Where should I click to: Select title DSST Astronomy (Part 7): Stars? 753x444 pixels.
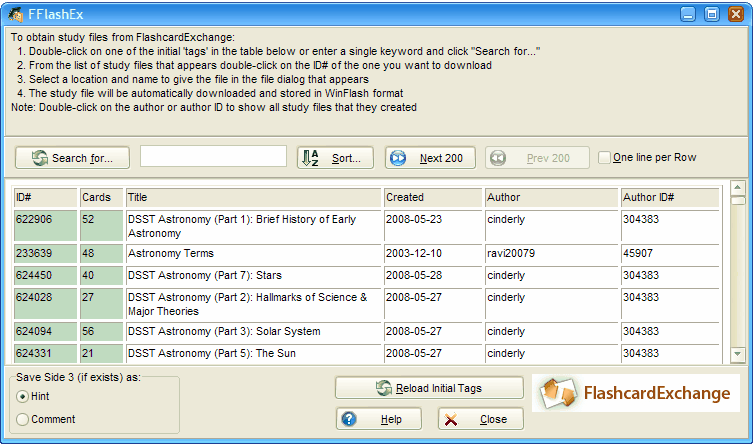point(205,276)
